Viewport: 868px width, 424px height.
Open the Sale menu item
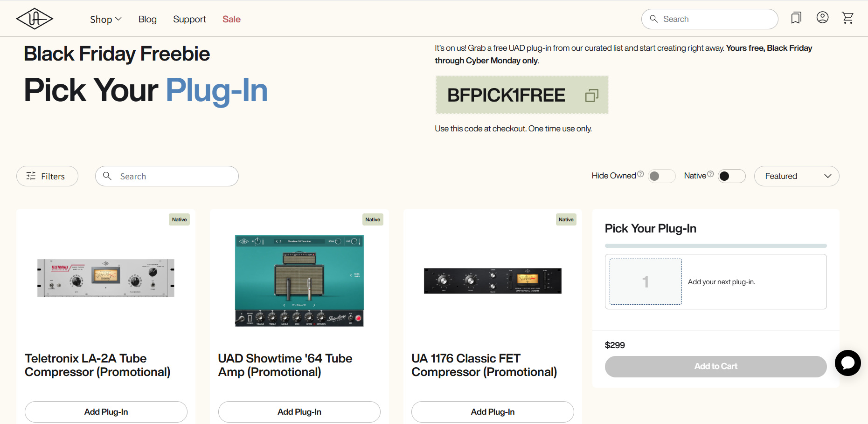[231, 19]
